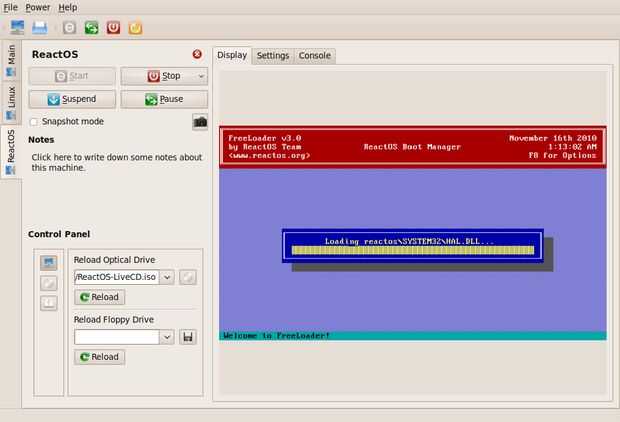The width and height of the screenshot is (620, 422).
Task: Switch to the Display tab
Action: 232,55
